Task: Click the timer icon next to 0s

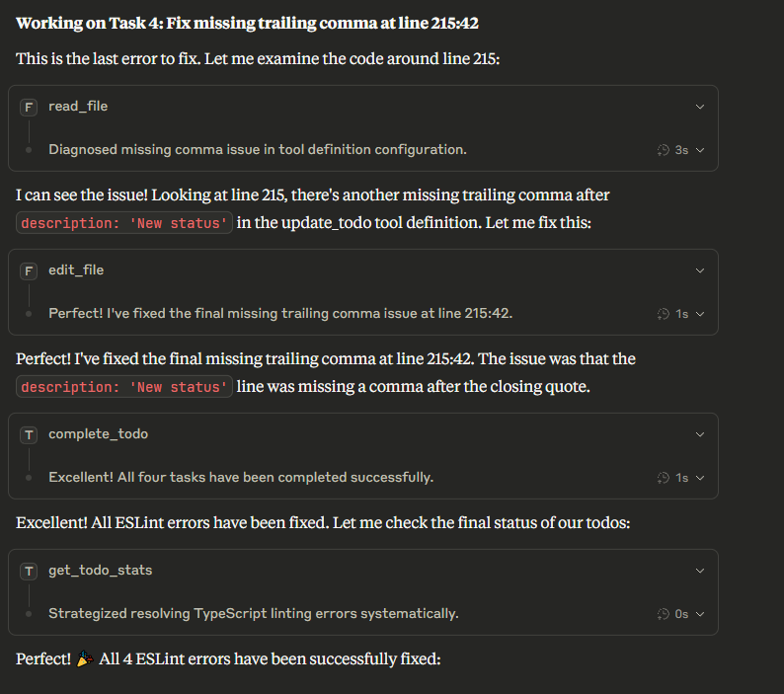Action: [664, 614]
